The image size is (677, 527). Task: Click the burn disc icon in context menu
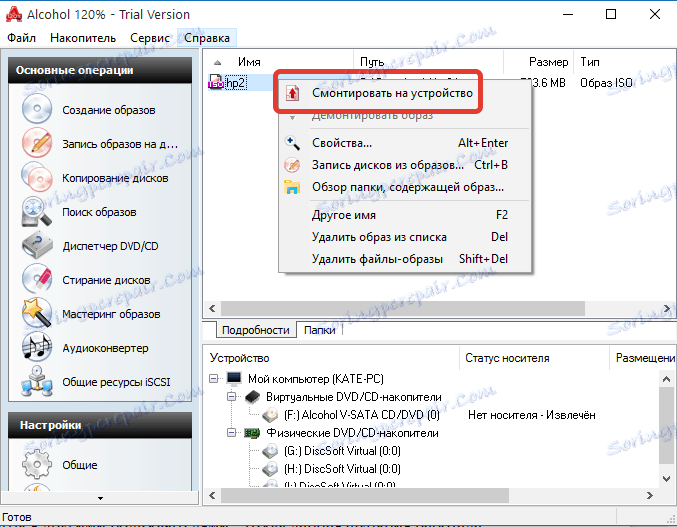coord(292,165)
